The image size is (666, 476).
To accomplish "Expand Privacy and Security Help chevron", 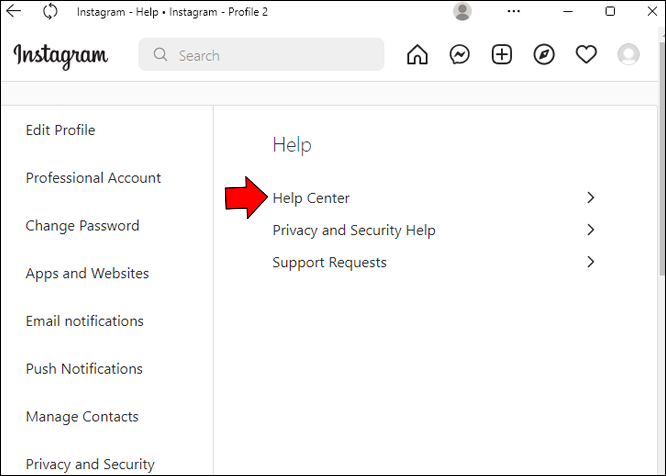I will [590, 230].
